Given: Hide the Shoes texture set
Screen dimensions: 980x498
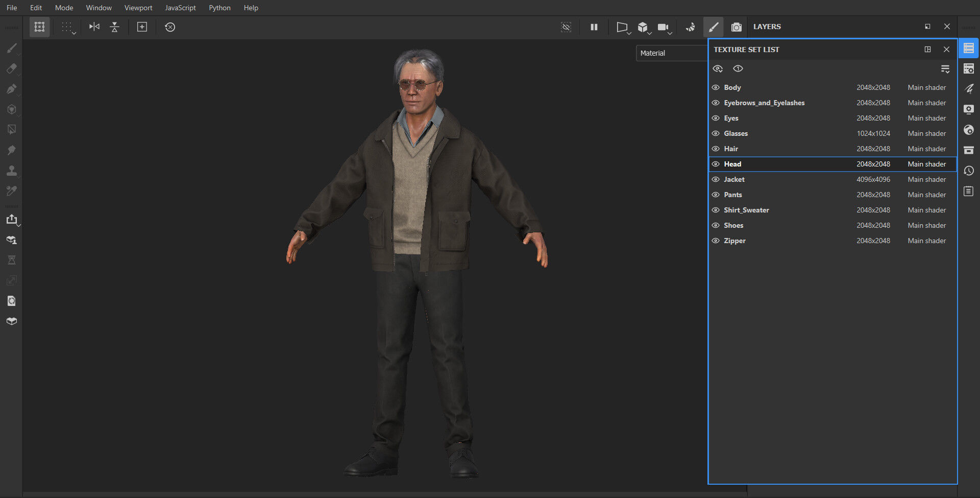Looking at the screenshot, I should pos(716,225).
